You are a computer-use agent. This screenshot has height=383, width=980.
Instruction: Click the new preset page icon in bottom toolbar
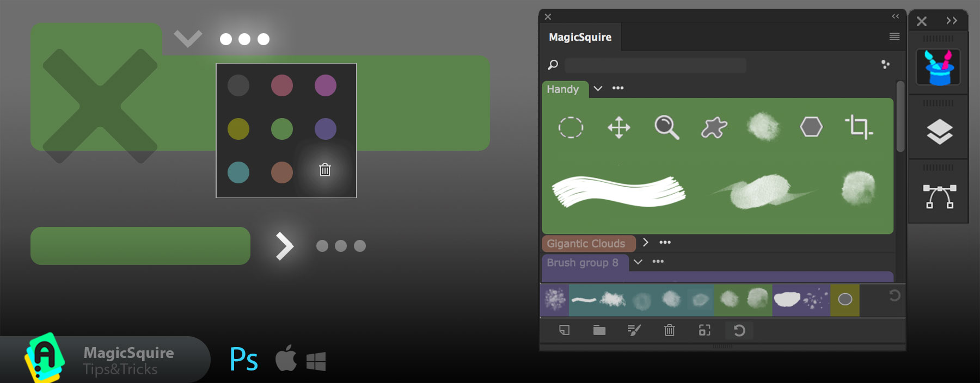click(565, 330)
